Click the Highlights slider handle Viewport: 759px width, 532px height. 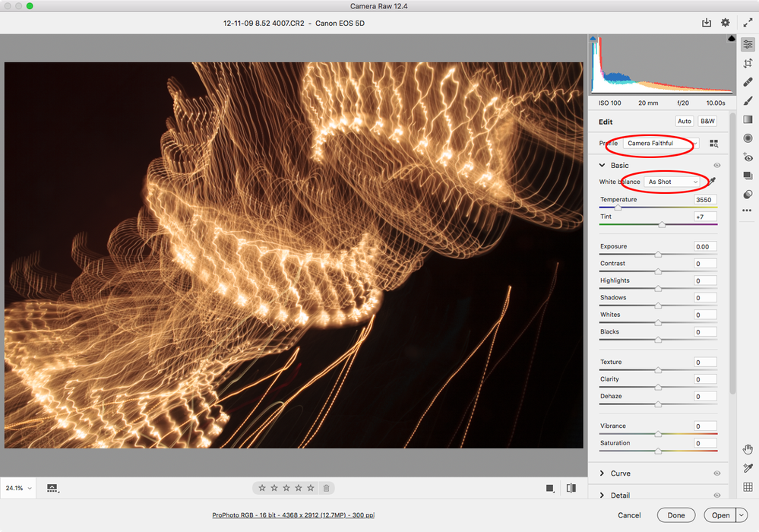coord(658,289)
